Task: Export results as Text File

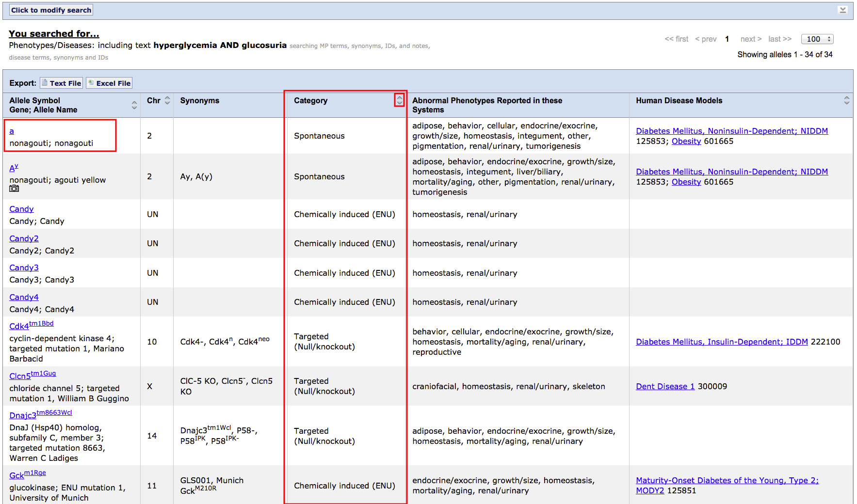Action: 61,83
